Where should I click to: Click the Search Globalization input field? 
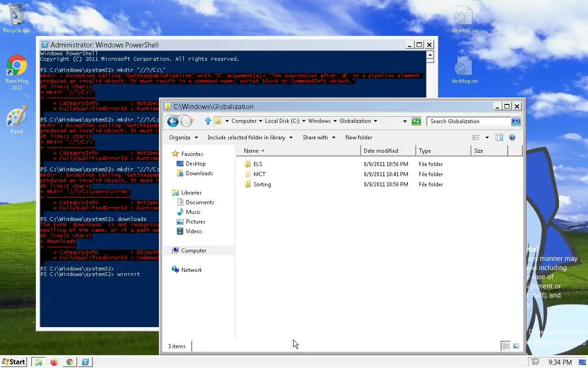click(x=469, y=121)
